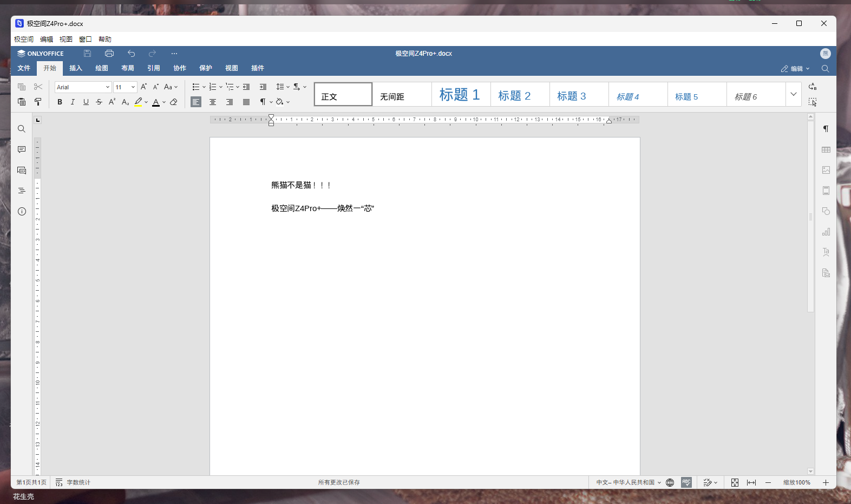Image resolution: width=851 pixels, height=504 pixels.
Task: Redo the last undone action
Action: tap(152, 54)
